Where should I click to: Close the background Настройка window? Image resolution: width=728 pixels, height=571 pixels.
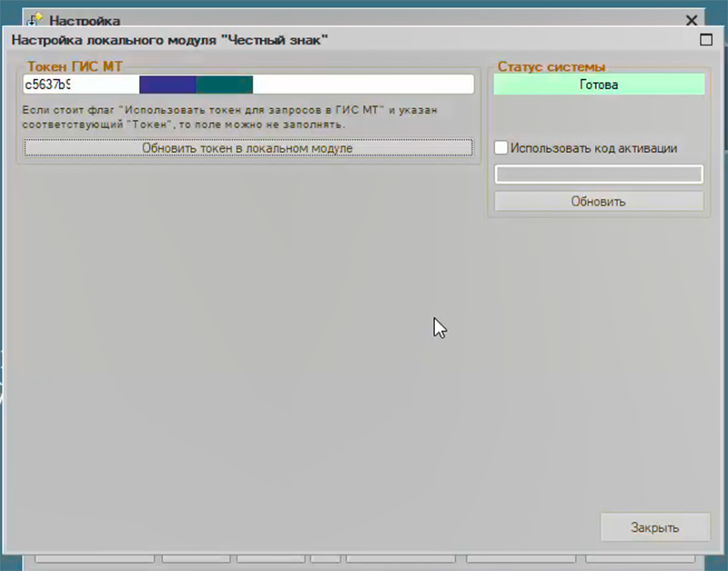pyautogui.click(x=692, y=19)
